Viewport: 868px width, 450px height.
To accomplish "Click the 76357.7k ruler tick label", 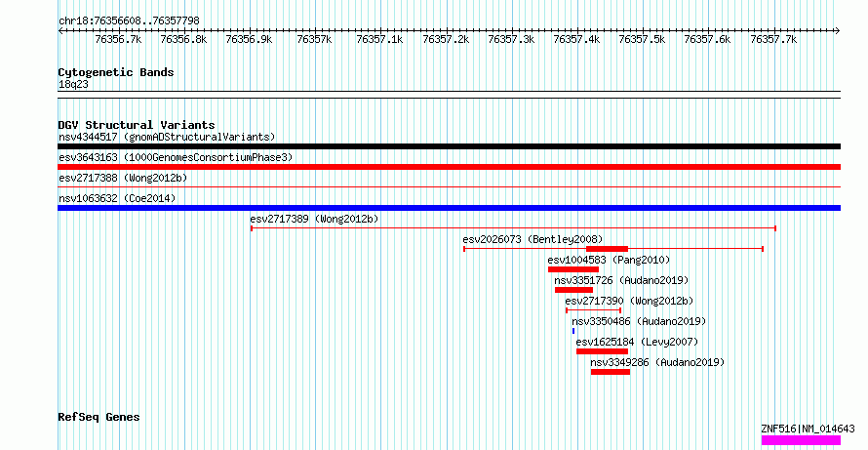I will click(773, 39).
